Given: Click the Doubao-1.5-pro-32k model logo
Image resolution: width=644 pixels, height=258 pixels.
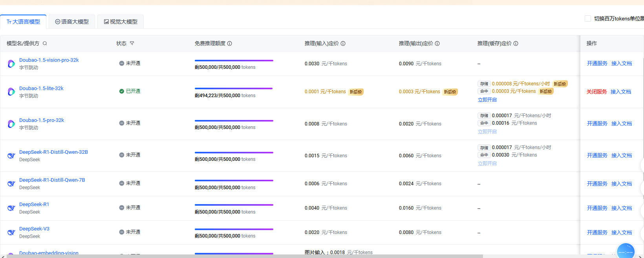Looking at the screenshot, I should [11, 124].
